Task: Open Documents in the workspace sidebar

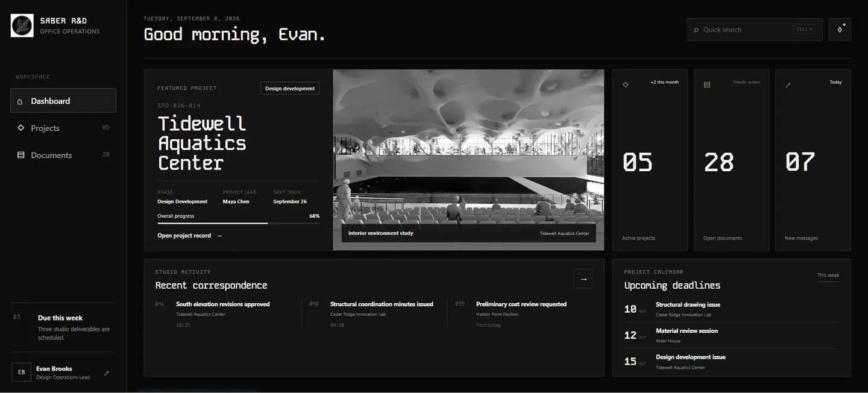Action: [63, 155]
